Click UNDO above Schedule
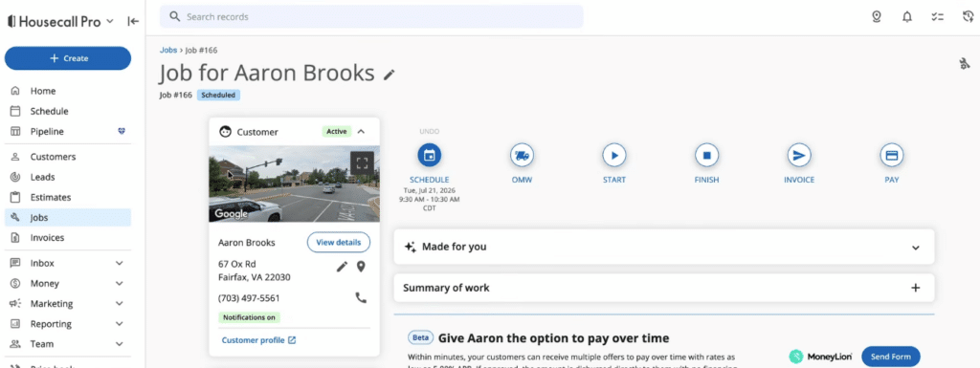The height and width of the screenshot is (368, 980). (430, 132)
